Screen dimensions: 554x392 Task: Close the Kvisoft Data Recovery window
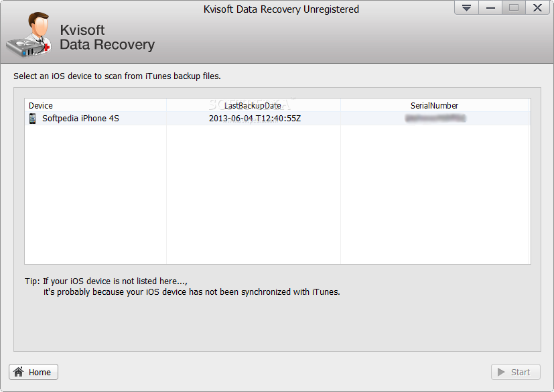pos(537,8)
